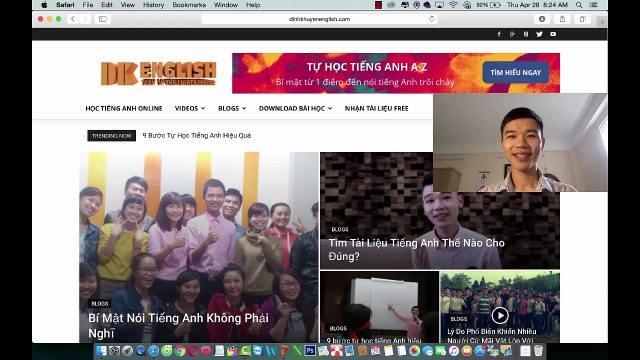Go back with Safari's back arrow
The height and width of the screenshot is (360, 640).
click(x=73, y=19)
